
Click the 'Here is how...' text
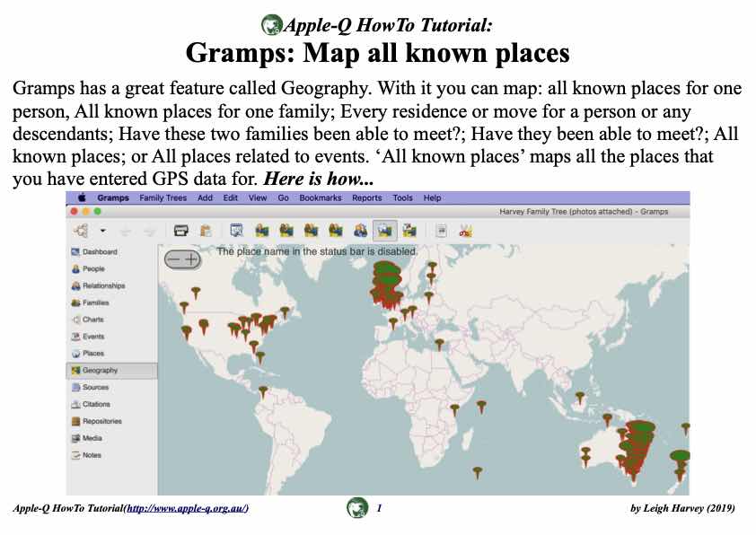click(x=319, y=179)
